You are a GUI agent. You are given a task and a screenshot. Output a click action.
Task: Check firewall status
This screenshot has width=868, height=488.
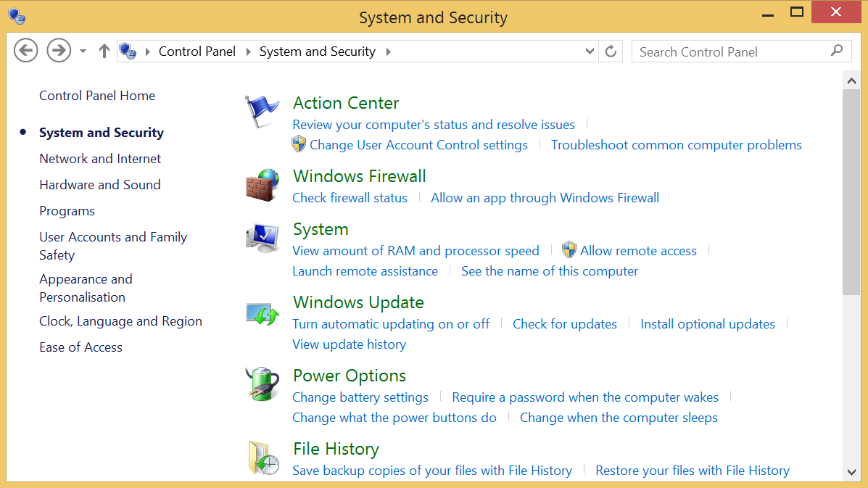[350, 198]
